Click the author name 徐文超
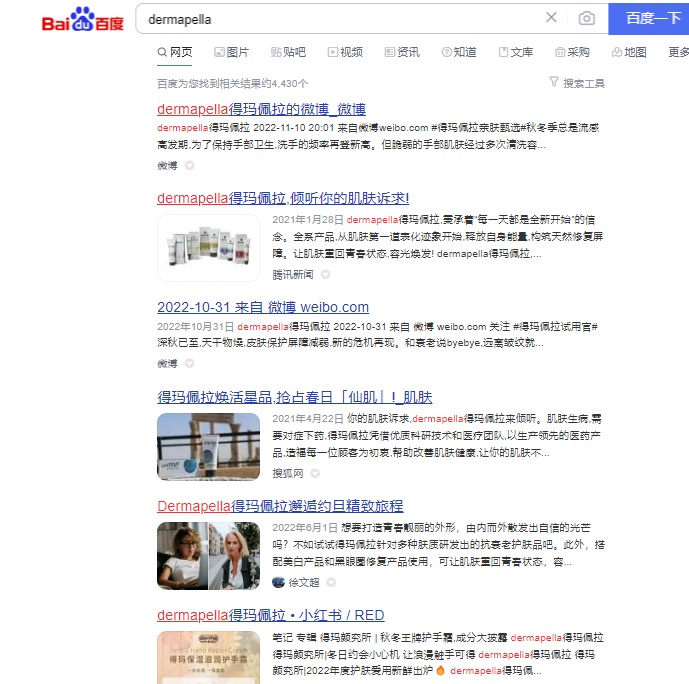This screenshot has width=689, height=684. coord(304,582)
